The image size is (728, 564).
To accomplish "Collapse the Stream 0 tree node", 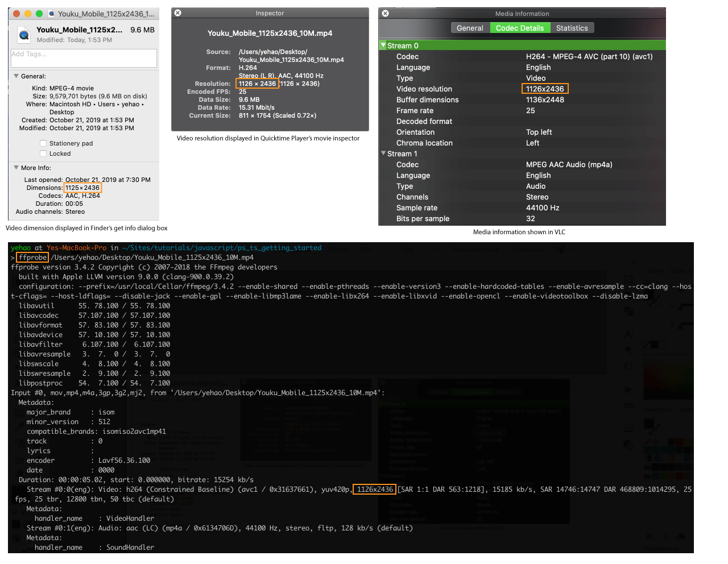I will (x=383, y=45).
